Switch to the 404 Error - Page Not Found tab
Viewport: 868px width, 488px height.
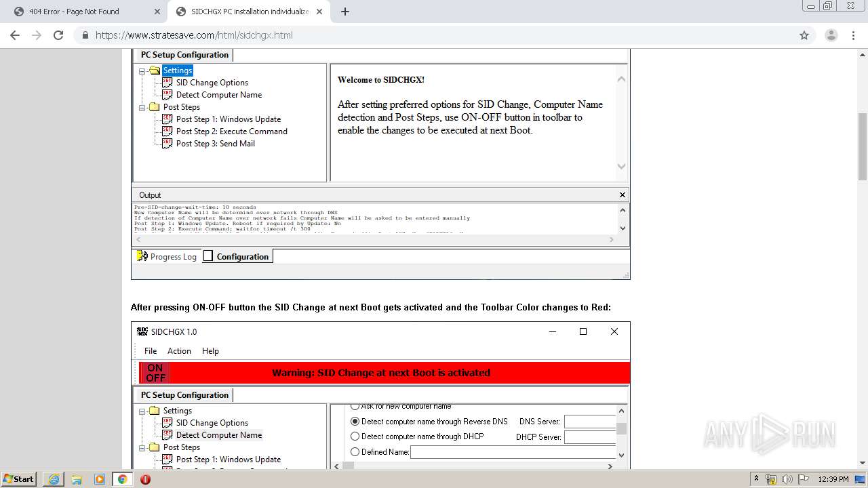(x=74, y=12)
